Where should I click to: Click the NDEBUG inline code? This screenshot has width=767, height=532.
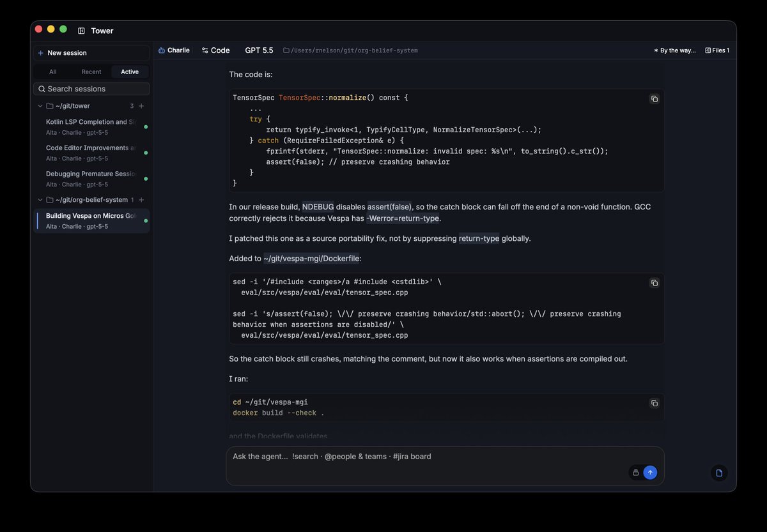[318, 207]
